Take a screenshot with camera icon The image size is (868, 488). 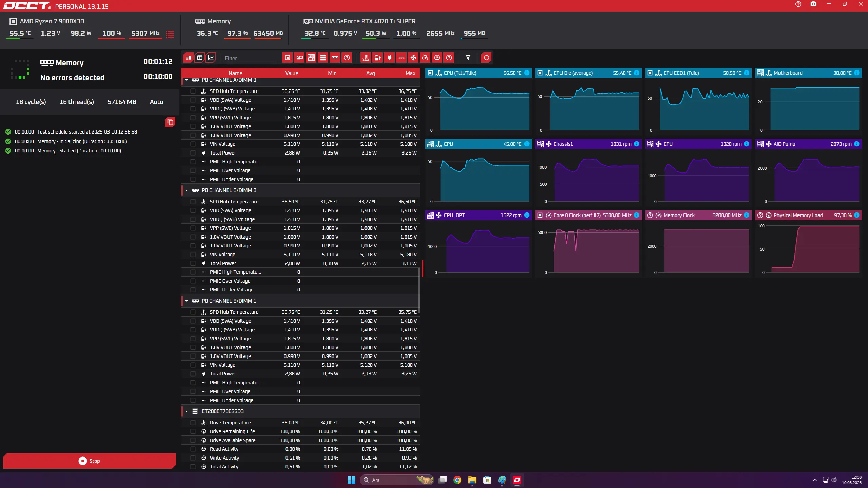tap(813, 4)
